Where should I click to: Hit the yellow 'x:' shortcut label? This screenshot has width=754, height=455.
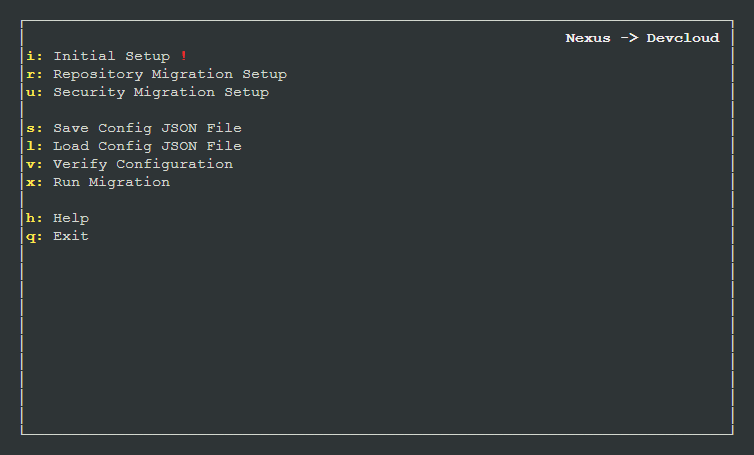[x=33, y=182]
